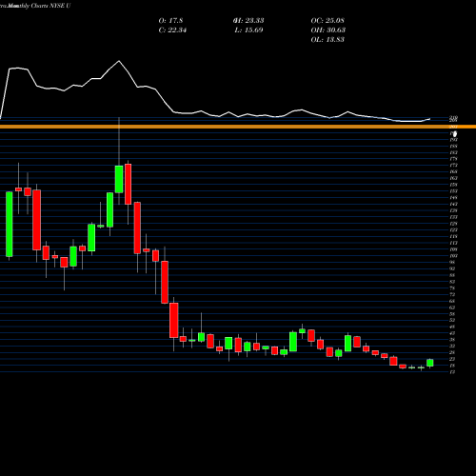The image size is (476, 476).
Task: Click the "OH: 30.63" reading
Action: coord(328,30)
